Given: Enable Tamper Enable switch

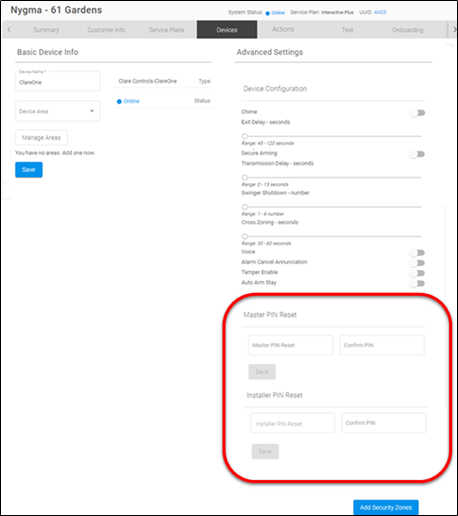Looking at the screenshot, I should 417,273.
